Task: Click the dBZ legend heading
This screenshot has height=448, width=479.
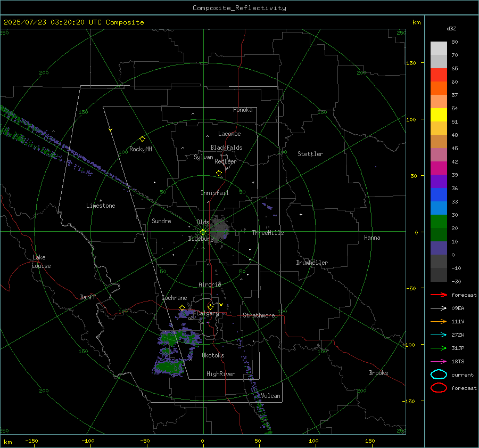Action: 451,28
